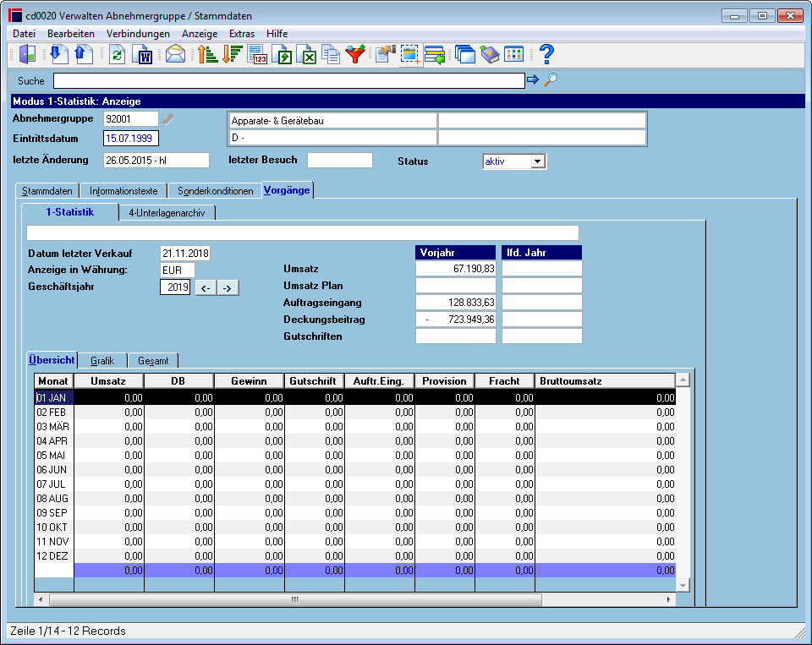Click the previous fiscal year arrow button
The height and width of the screenshot is (645, 812).
(x=206, y=287)
